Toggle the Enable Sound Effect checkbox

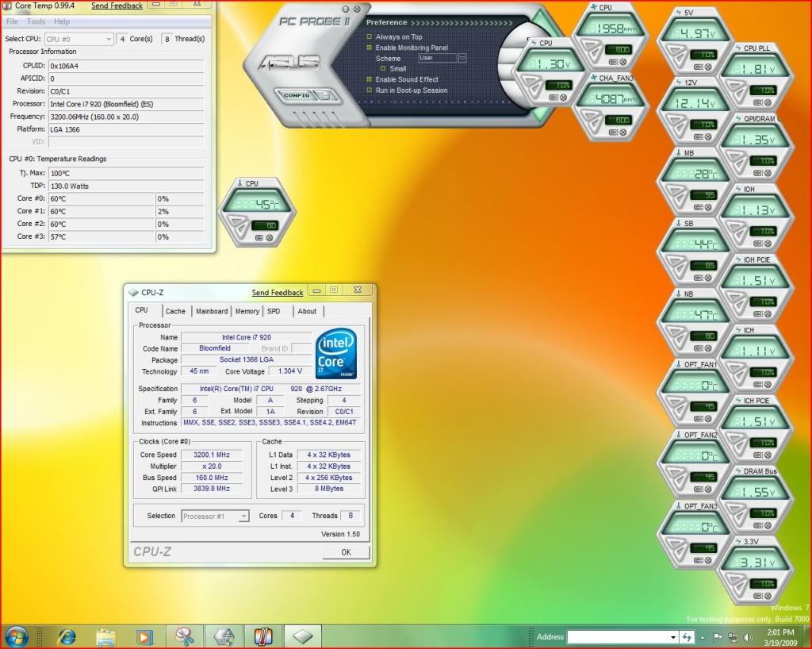pos(370,79)
